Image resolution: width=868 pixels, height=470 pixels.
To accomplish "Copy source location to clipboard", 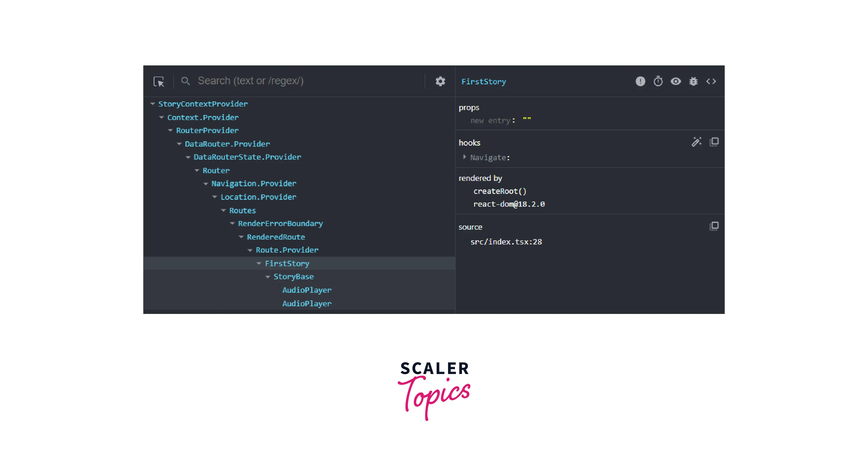I will click(714, 226).
